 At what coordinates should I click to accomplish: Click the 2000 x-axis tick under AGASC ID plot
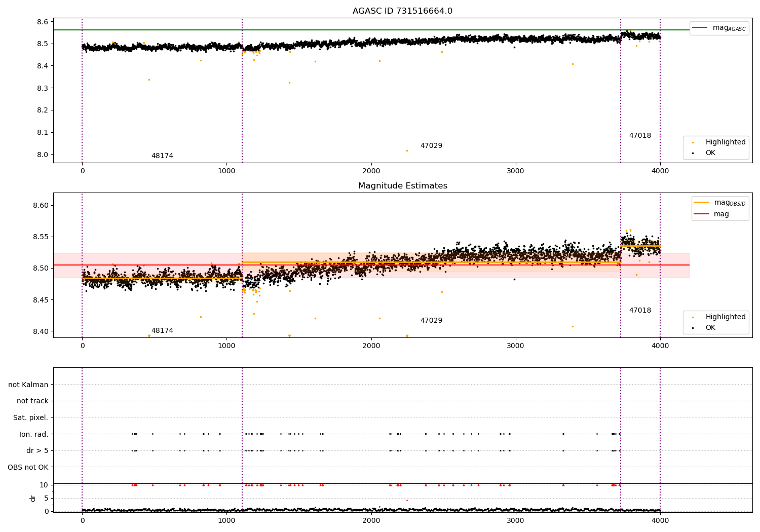pyautogui.click(x=371, y=171)
